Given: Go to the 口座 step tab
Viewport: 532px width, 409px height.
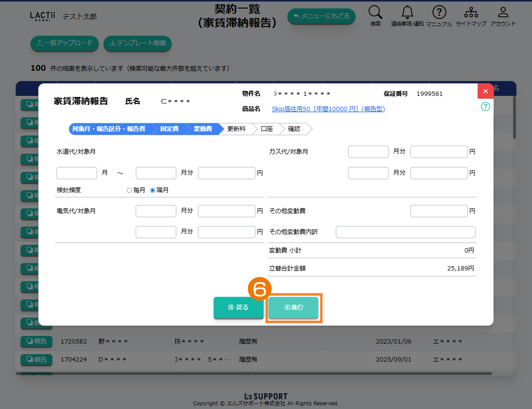Looking at the screenshot, I should 267,129.
